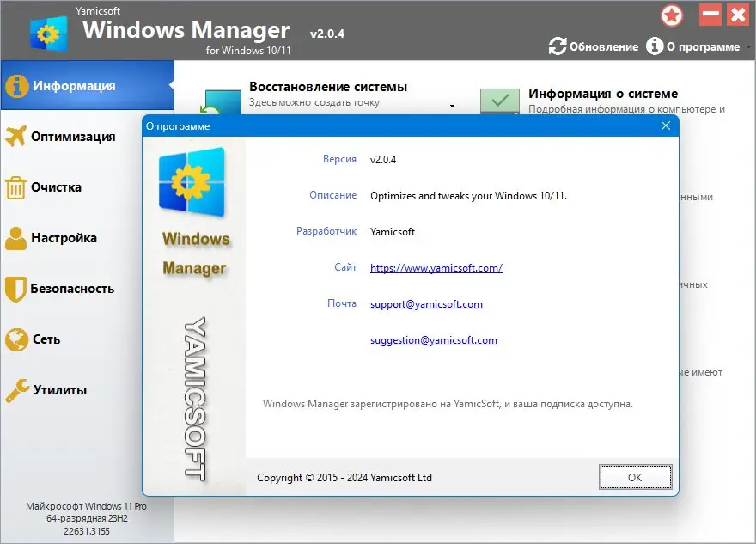Image resolution: width=756 pixels, height=544 pixels.
Task: Click the developer name Yamicsoft
Action: (x=393, y=232)
